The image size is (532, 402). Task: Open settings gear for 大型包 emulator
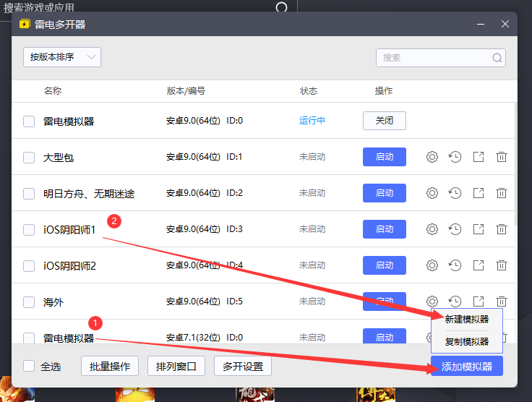coord(432,157)
